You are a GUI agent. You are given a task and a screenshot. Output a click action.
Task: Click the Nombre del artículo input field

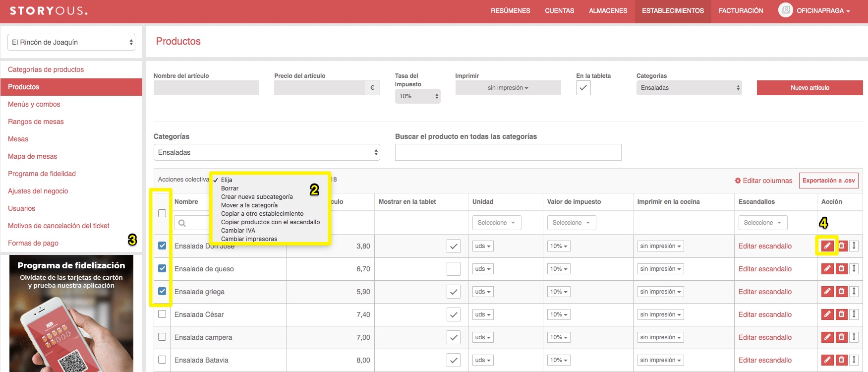(x=206, y=88)
